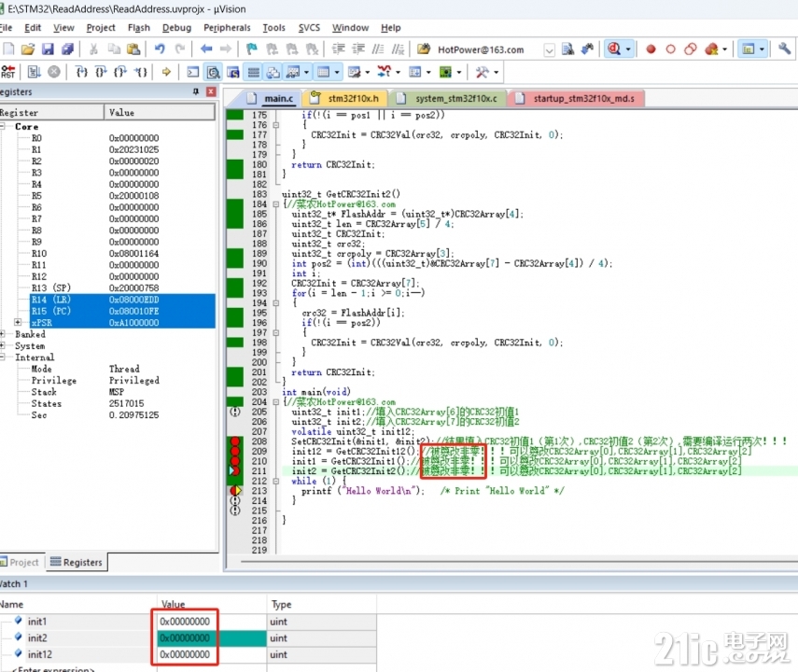Click in the find text field HotPower@163.com
798x672 pixels.
487,49
